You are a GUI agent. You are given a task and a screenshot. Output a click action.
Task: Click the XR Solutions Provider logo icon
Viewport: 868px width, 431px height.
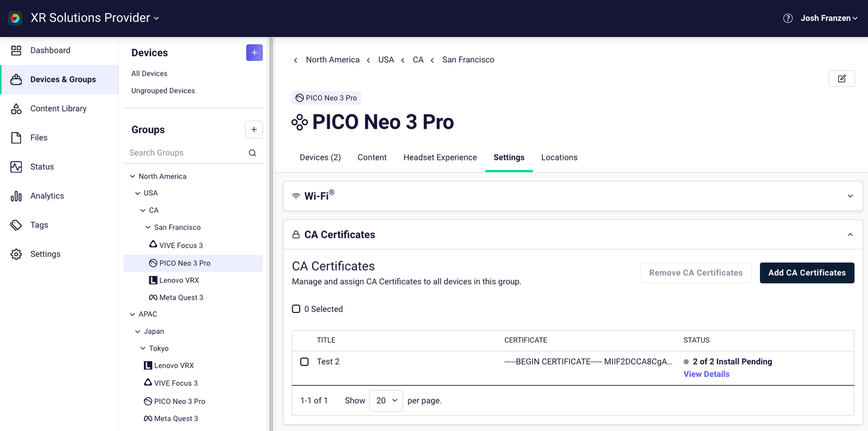[x=15, y=18]
